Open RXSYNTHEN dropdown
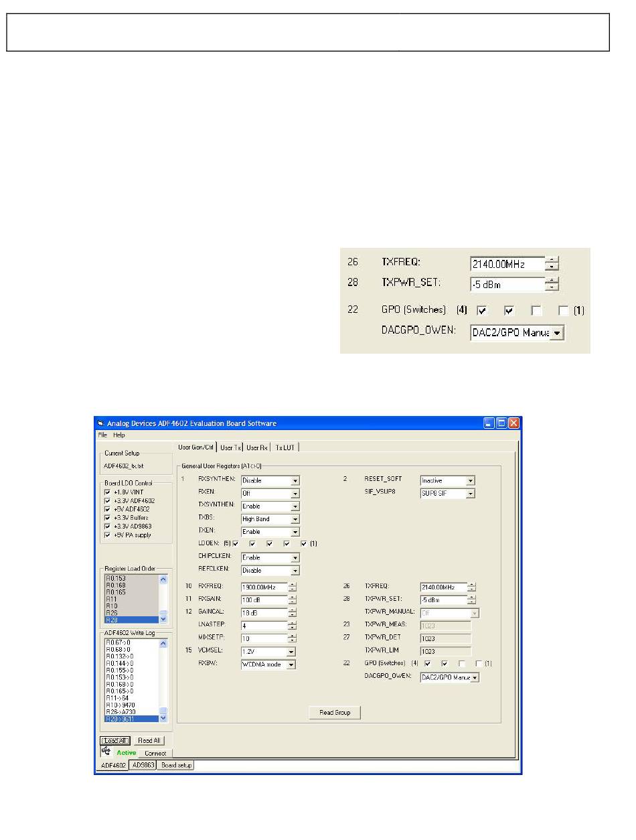The image size is (636, 840). 295,480
